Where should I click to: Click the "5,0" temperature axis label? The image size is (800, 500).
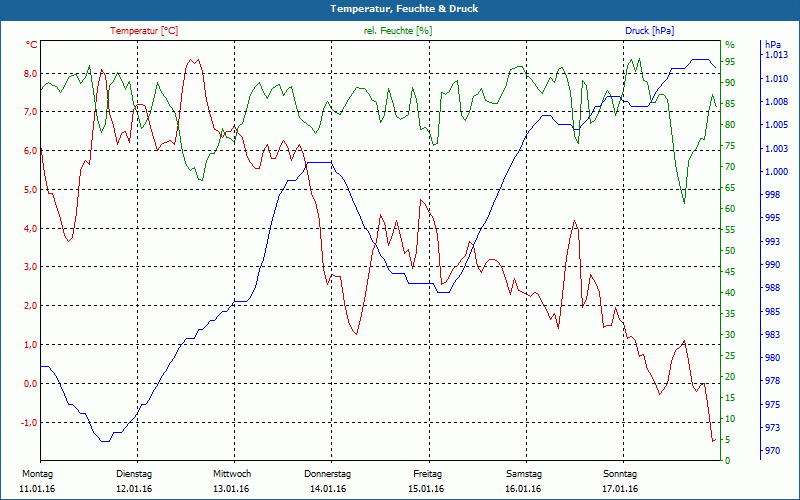point(31,190)
